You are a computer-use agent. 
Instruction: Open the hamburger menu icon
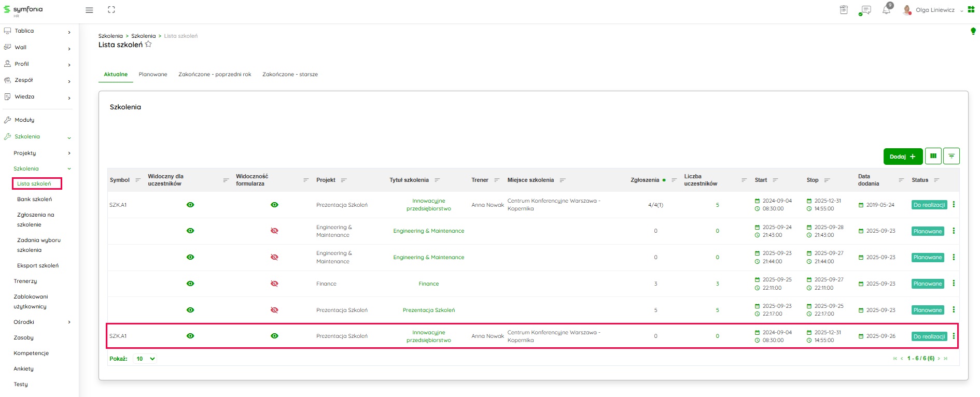[89, 10]
